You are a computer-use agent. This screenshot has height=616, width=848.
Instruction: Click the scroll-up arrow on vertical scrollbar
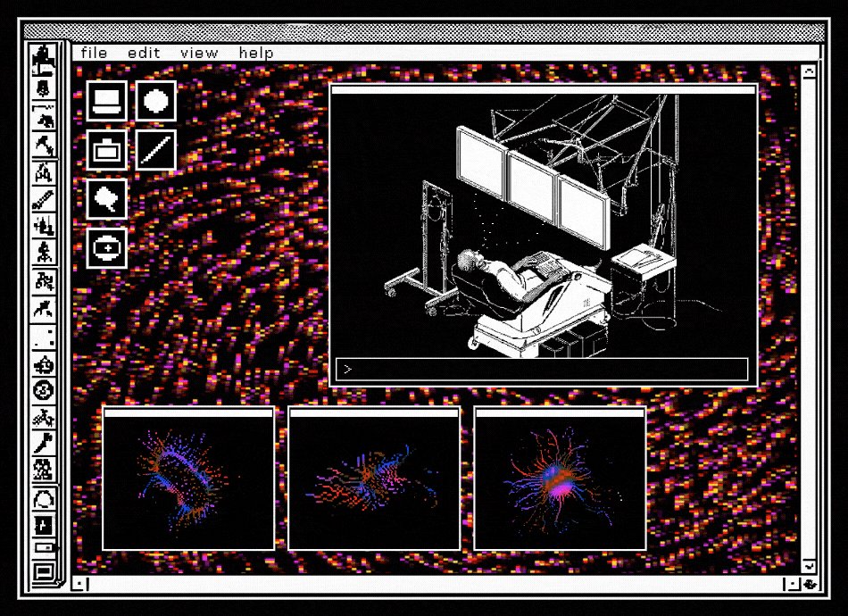[809, 72]
